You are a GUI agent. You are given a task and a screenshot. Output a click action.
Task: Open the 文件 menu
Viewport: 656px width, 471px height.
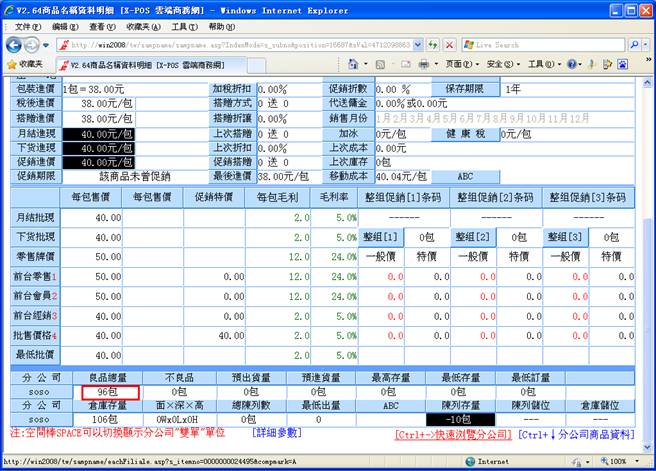point(27,26)
